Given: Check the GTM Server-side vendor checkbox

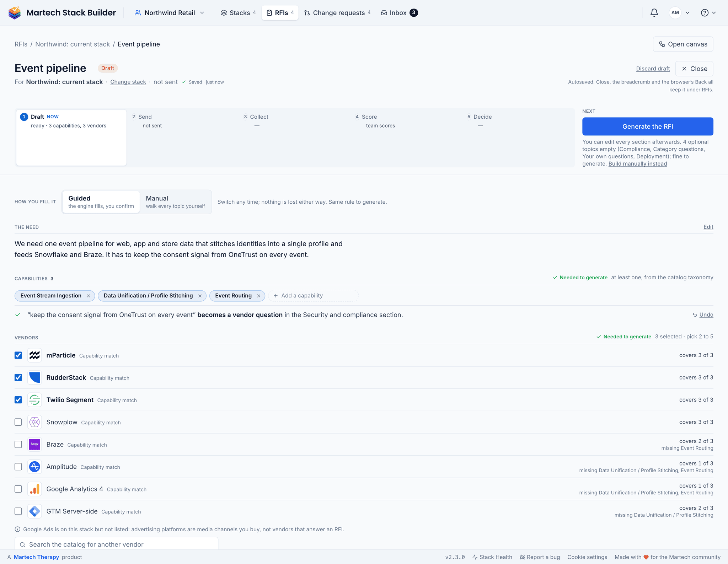Looking at the screenshot, I should pos(18,511).
